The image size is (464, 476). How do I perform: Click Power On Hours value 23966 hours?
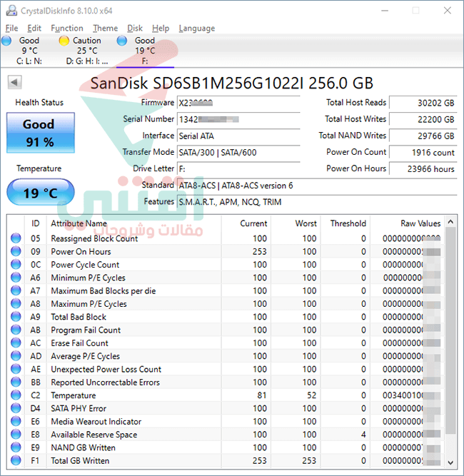click(423, 168)
